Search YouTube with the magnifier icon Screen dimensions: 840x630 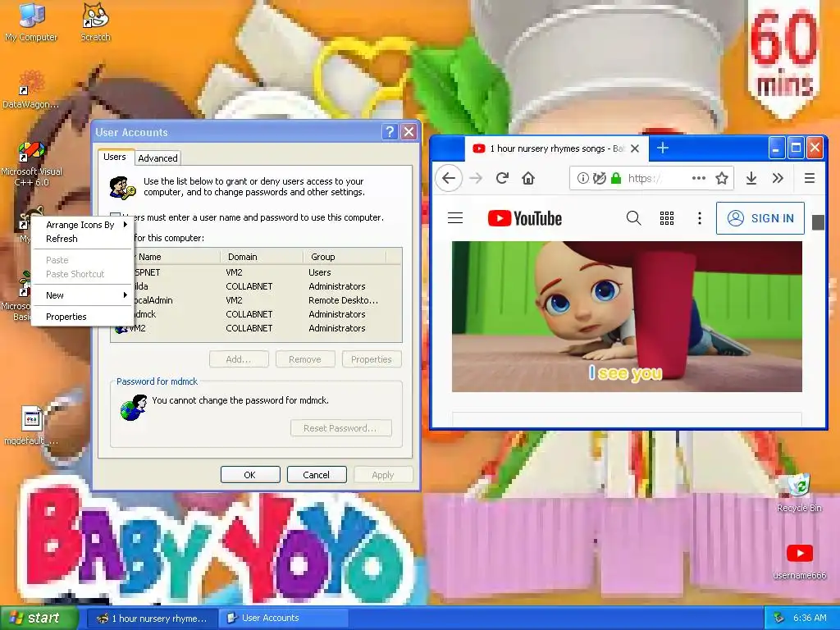(x=634, y=218)
